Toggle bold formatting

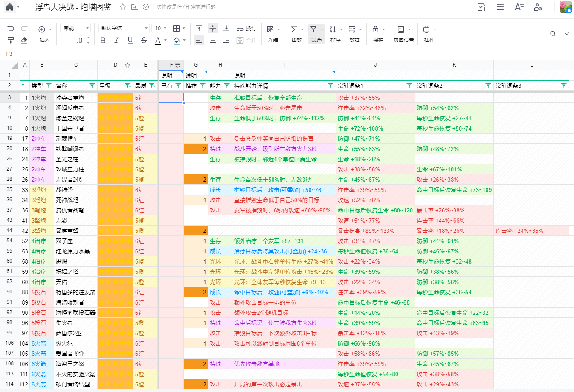pos(103,40)
